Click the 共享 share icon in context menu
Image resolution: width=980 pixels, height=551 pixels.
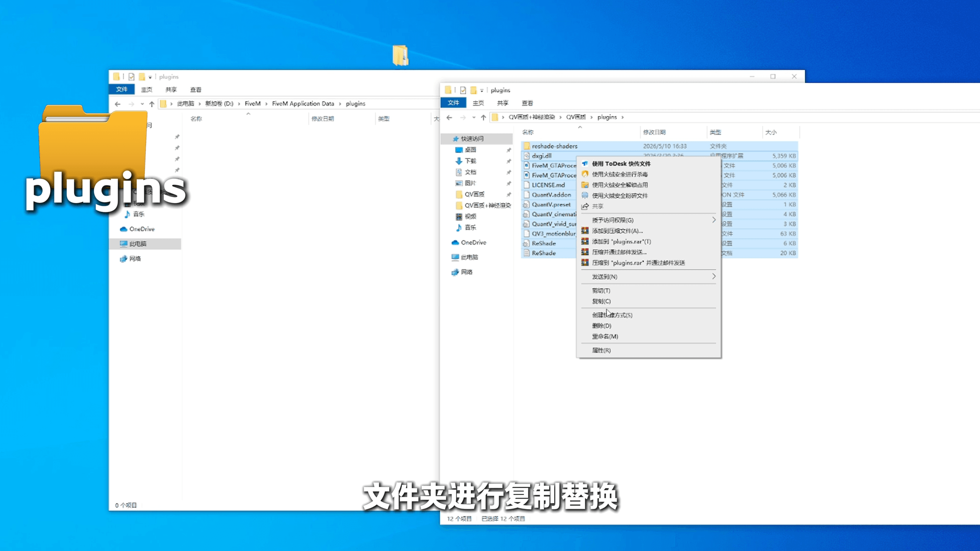585,206
